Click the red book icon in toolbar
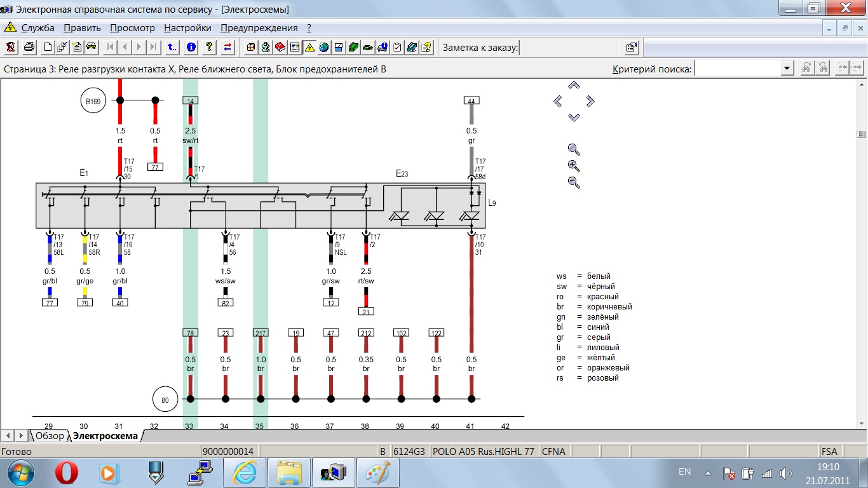 280,47
